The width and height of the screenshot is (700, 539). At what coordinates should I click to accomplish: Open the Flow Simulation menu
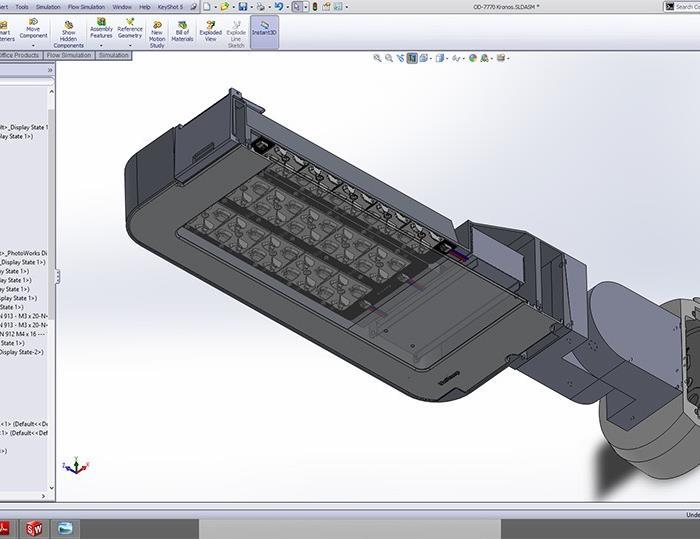86,7
